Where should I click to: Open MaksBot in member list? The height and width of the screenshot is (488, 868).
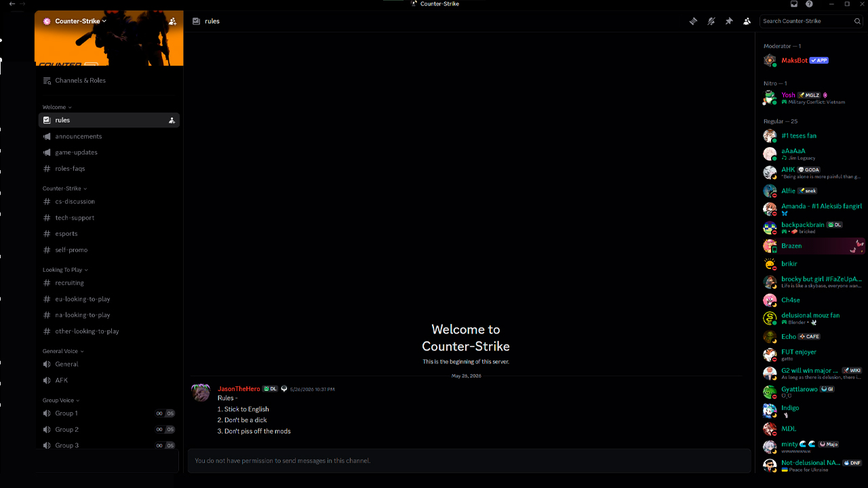pyautogui.click(x=813, y=60)
